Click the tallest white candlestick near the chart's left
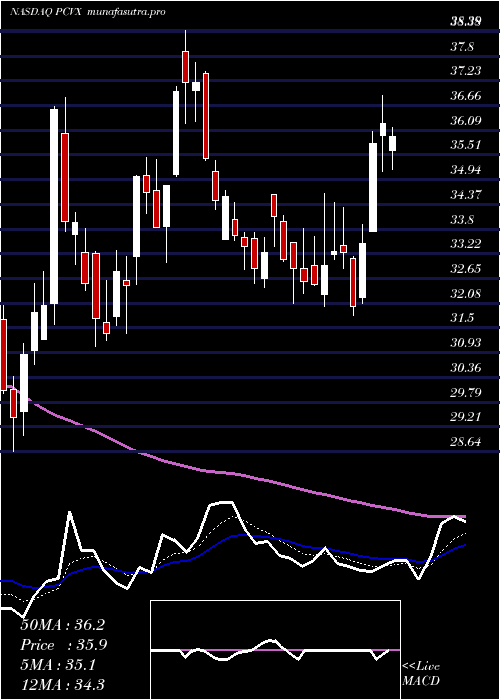Screen dimensions: 500x700 54,206
